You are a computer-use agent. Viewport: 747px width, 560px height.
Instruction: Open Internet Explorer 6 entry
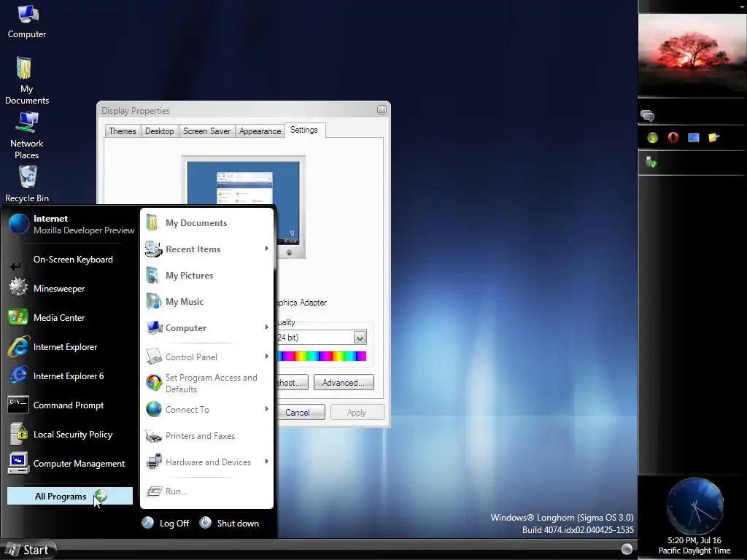71,376
